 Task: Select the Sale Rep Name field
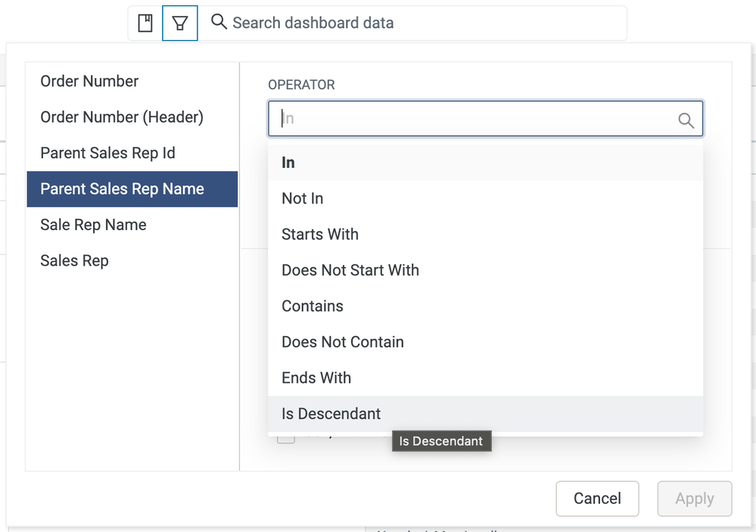93,225
